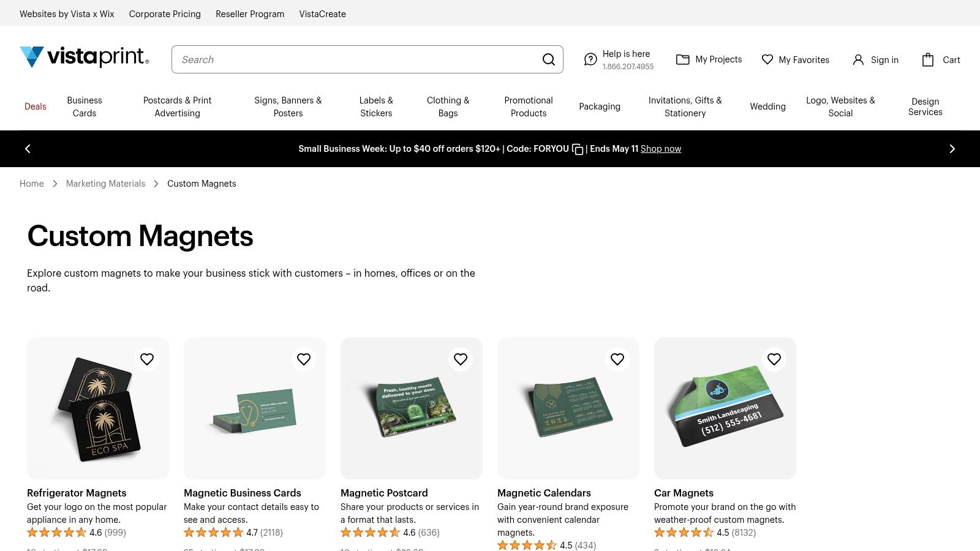
Task: Open My Favorites heart icon in header
Action: [x=767, y=59]
